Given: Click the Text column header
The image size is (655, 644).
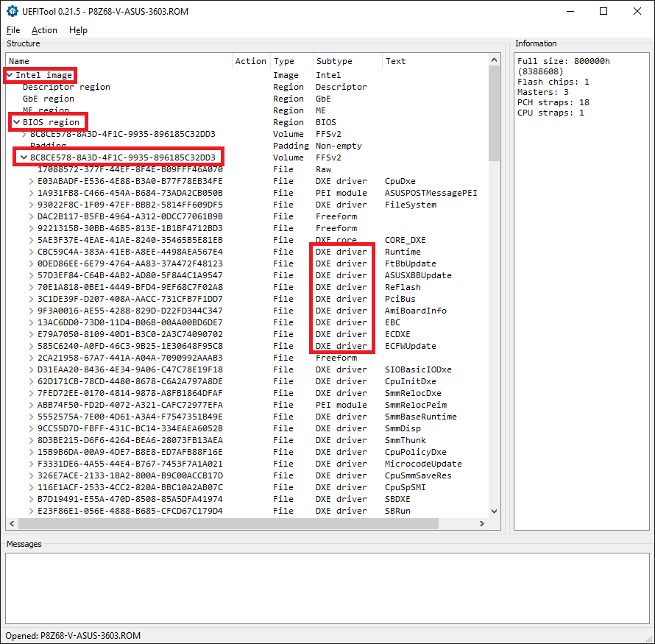Looking at the screenshot, I should point(396,61).
